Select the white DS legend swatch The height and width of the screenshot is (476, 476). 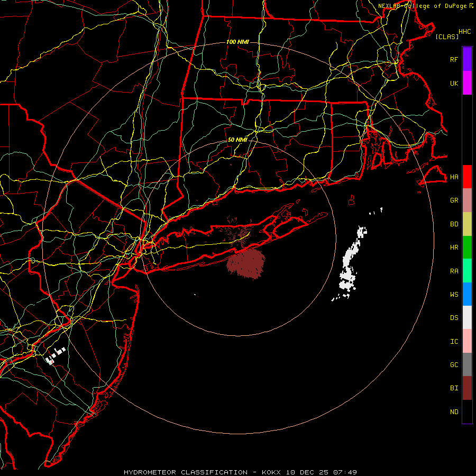pos(467,317)
